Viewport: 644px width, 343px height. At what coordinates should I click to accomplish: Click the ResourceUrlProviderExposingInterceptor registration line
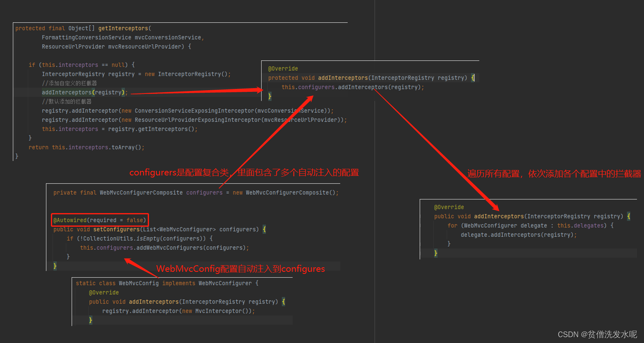[194, 120]
